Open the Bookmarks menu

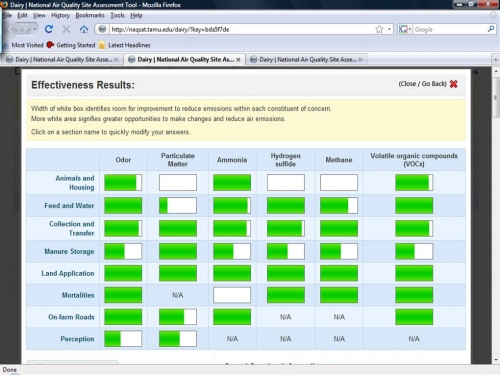90,15
